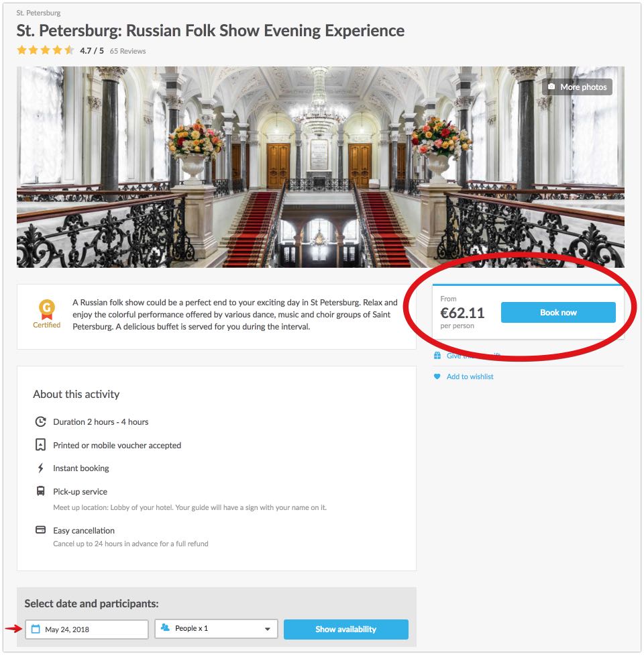Click Show availability button
Image resolution: width=644 pixels, height=655 pixels.
[x=345, y=629]
